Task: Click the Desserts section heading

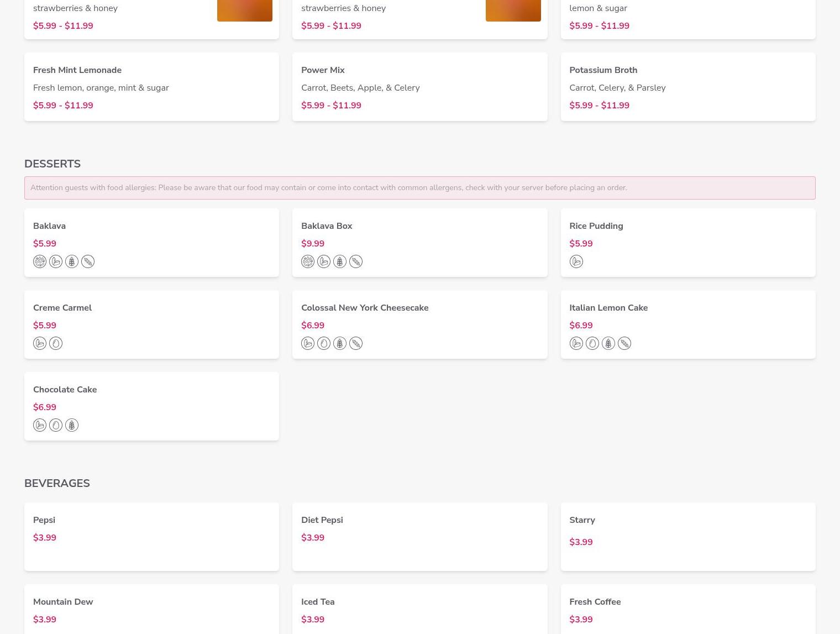Action: [53, 164]
